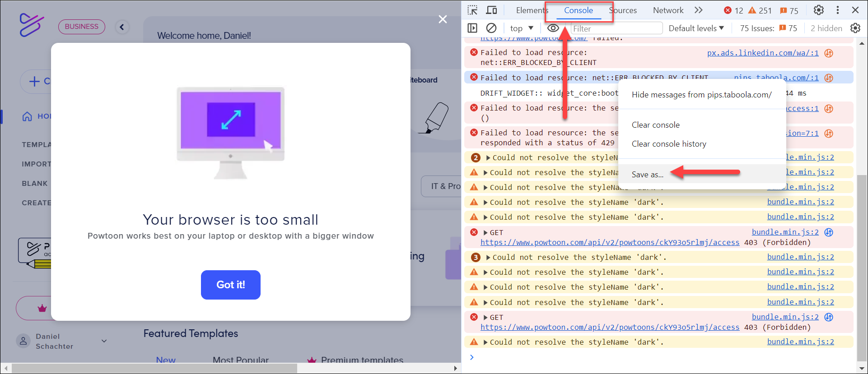Click the Home icon in the sidebar

coord(27,116)
